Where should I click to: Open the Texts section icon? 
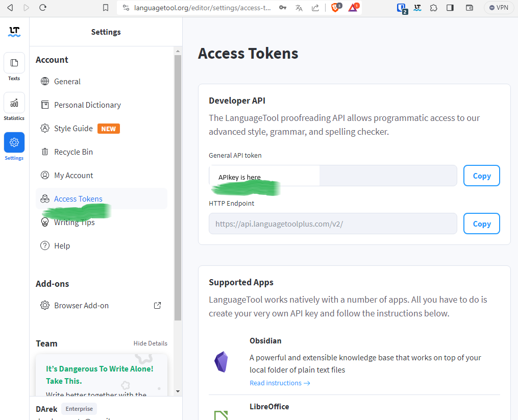coord(14,63)
